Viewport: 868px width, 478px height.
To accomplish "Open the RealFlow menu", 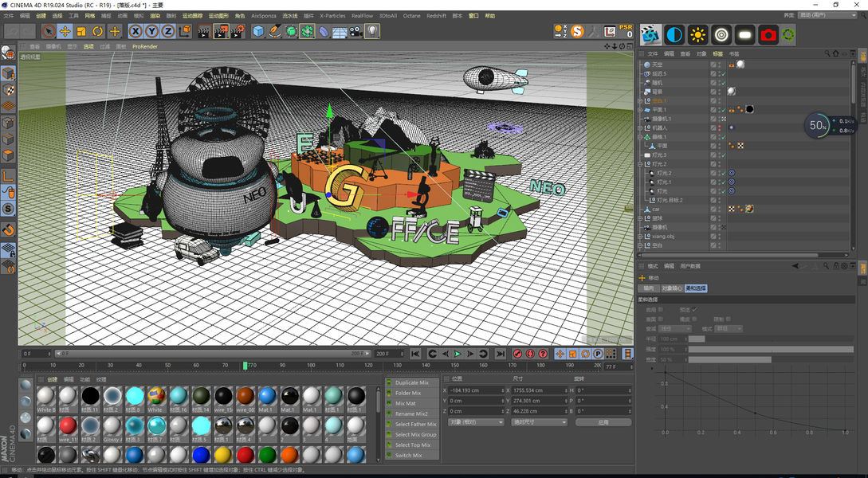I will (x=362, y=16).
